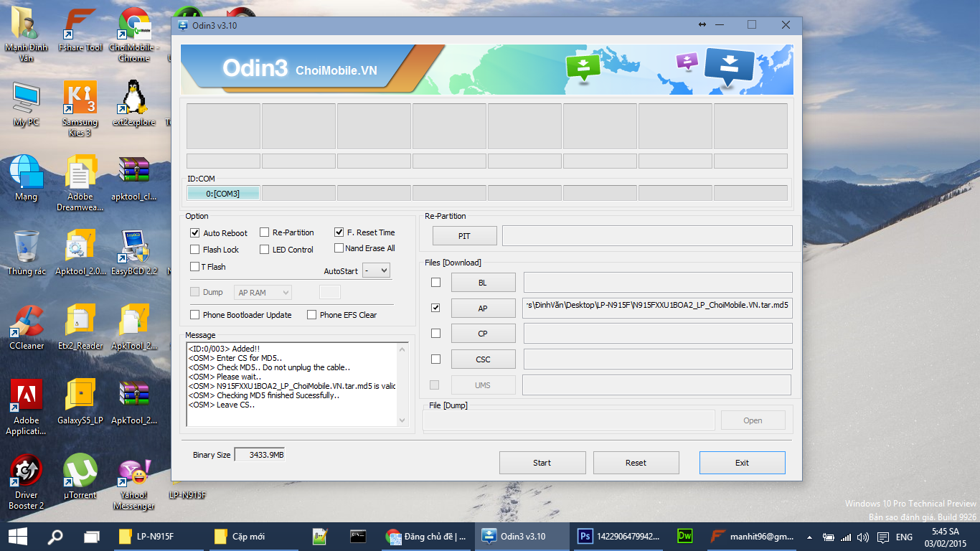980x551 pixels.
Task: Click the AP file selection button
Action: [x=483, y=309]
